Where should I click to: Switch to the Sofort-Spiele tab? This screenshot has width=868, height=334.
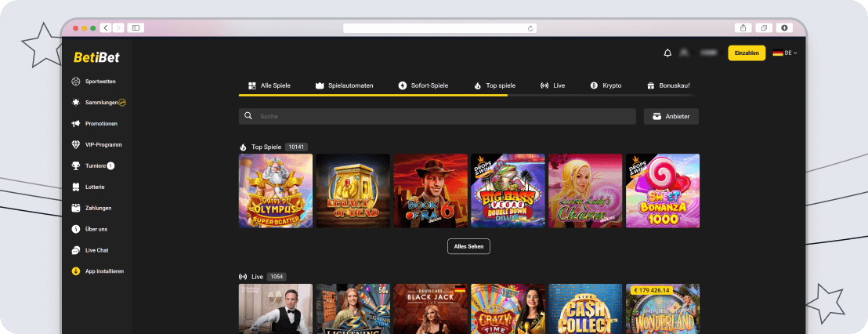pyautogui.click(x=424, y=86)
